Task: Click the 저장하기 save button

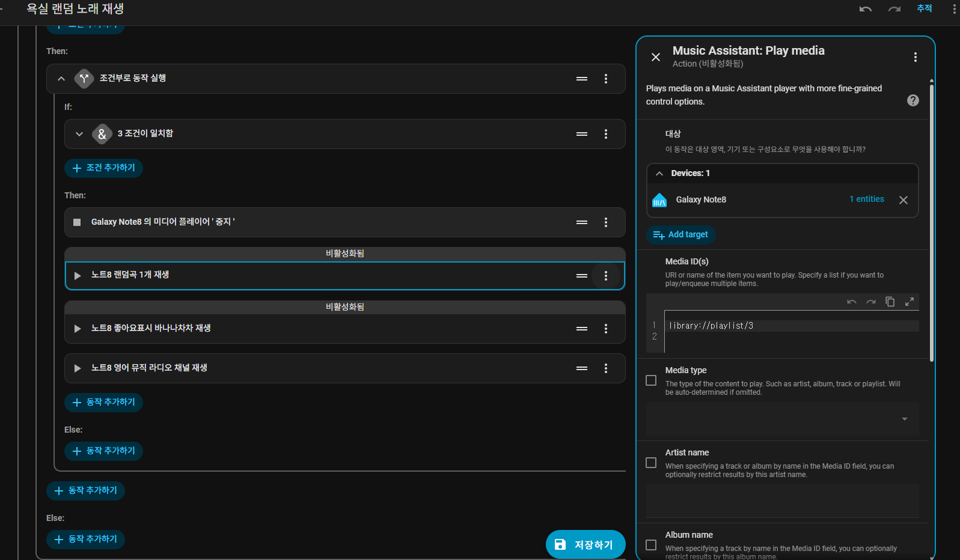Action: 585,544
